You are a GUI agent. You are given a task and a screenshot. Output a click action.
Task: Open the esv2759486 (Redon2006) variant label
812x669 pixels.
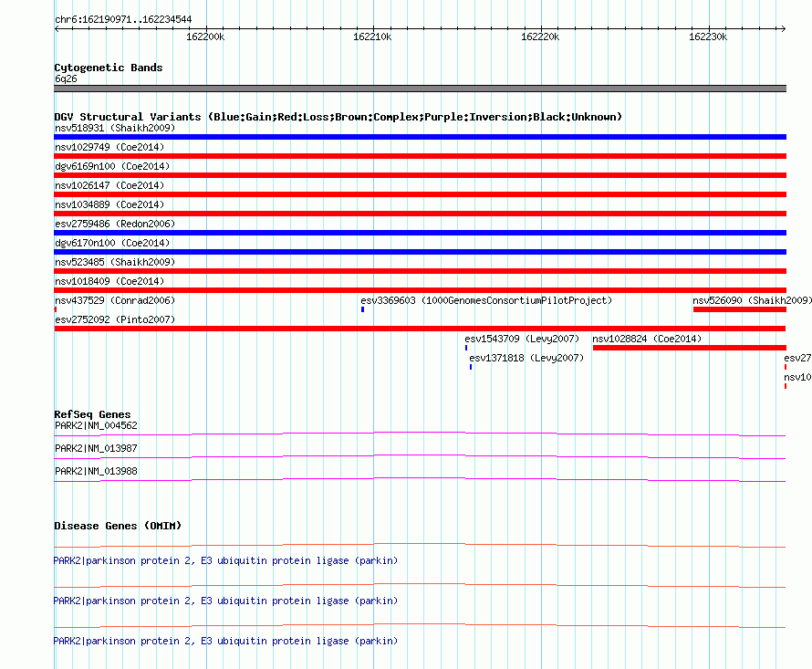[115, 224]
